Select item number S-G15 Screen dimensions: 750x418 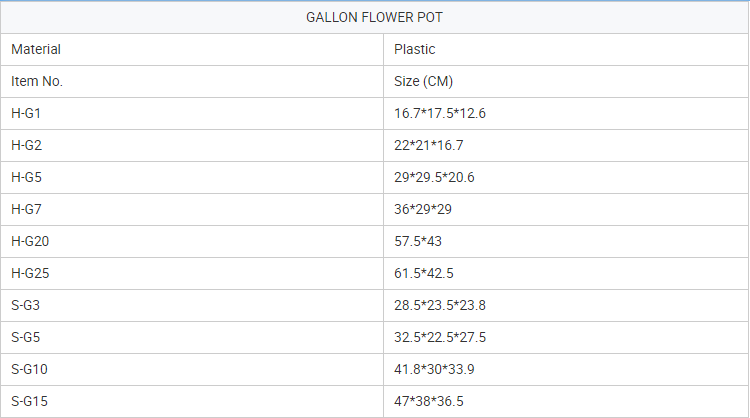click(x=30, y=401)
